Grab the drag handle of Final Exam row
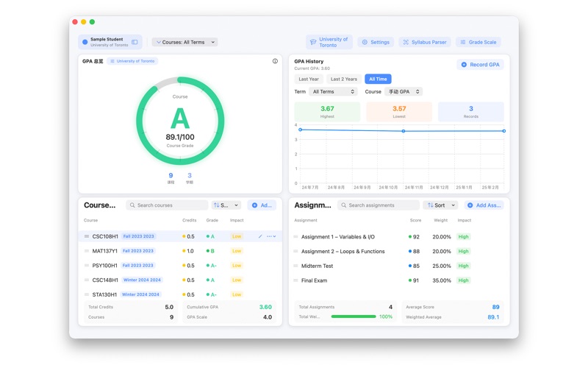588x368 pixels. (x=295, y=280)
